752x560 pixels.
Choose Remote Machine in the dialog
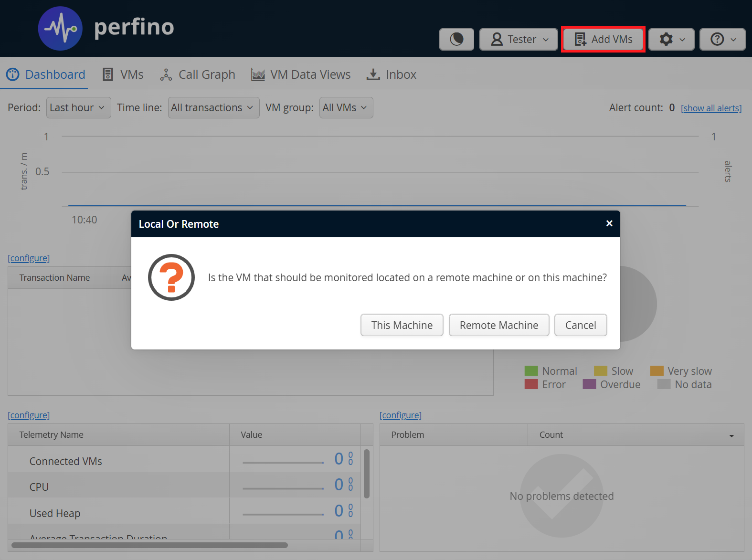click(x=498, y=325)
